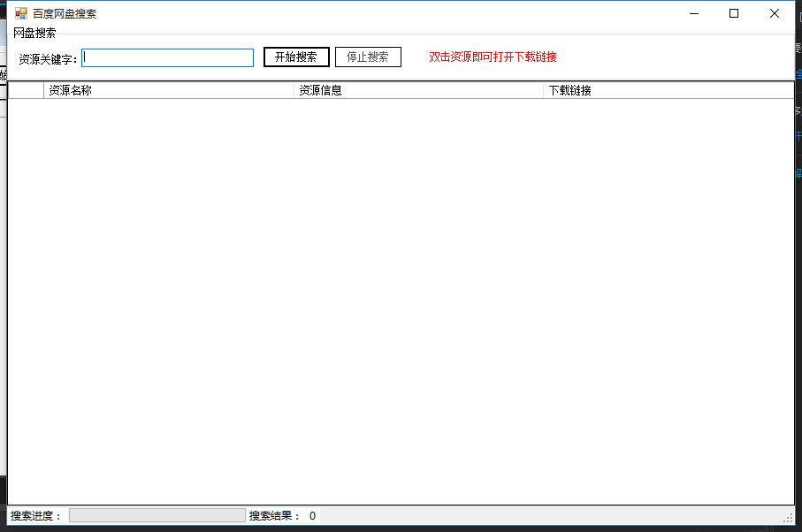Click the 搜索结果 count value 0
Image resolution: width=802 pixels, height=532 pixels.
pyautogui.click(x=312, y=515)
